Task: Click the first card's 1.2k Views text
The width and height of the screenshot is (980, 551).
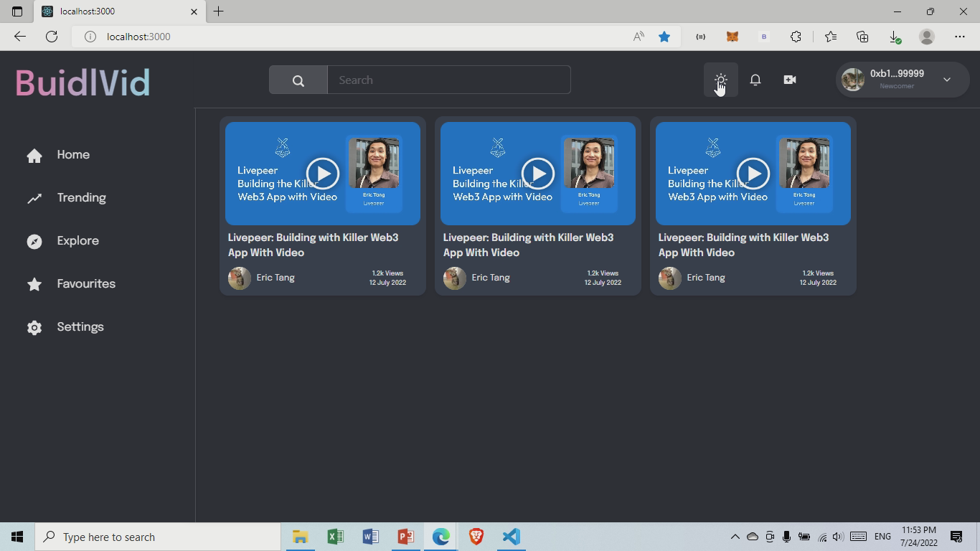Action: (387, 273)
